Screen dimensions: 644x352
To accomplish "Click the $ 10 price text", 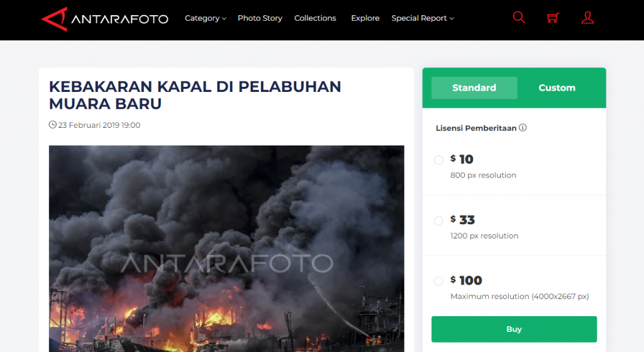I will tap(462, 159).
